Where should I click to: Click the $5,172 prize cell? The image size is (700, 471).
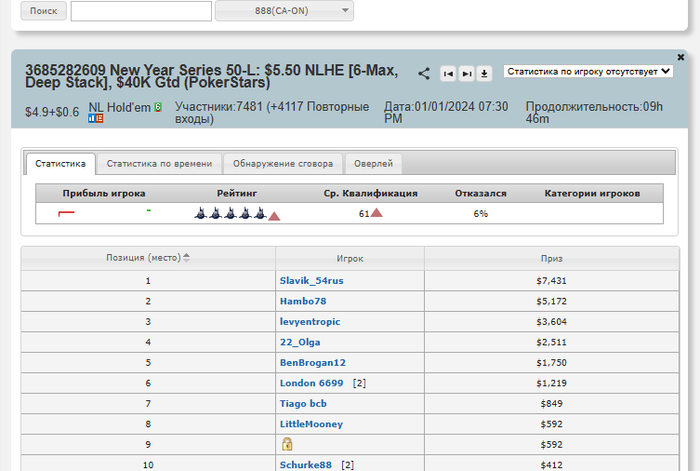click(552, 301)
